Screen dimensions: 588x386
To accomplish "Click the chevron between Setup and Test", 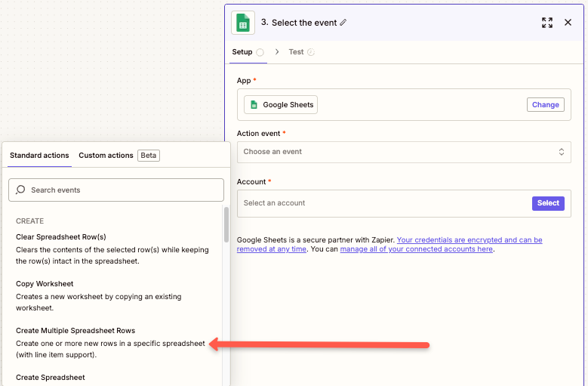I will tap(277, 52).
